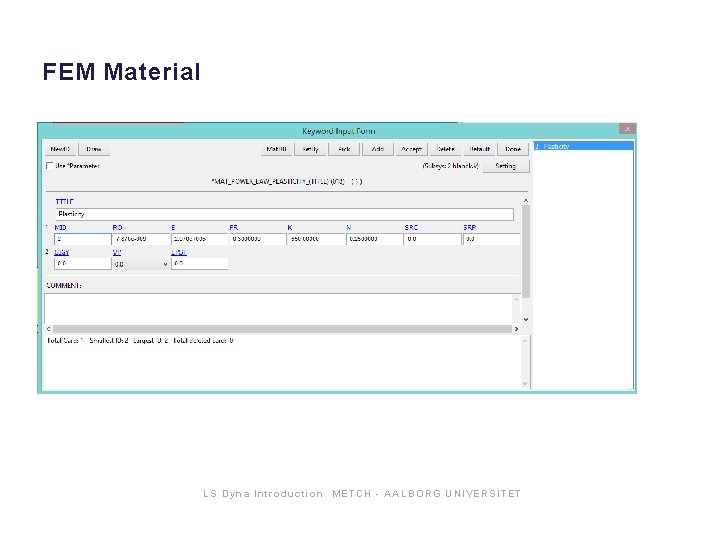720x540 pixels.
Task: Close the Keyword Input Form window
Action: click(627, 129)
